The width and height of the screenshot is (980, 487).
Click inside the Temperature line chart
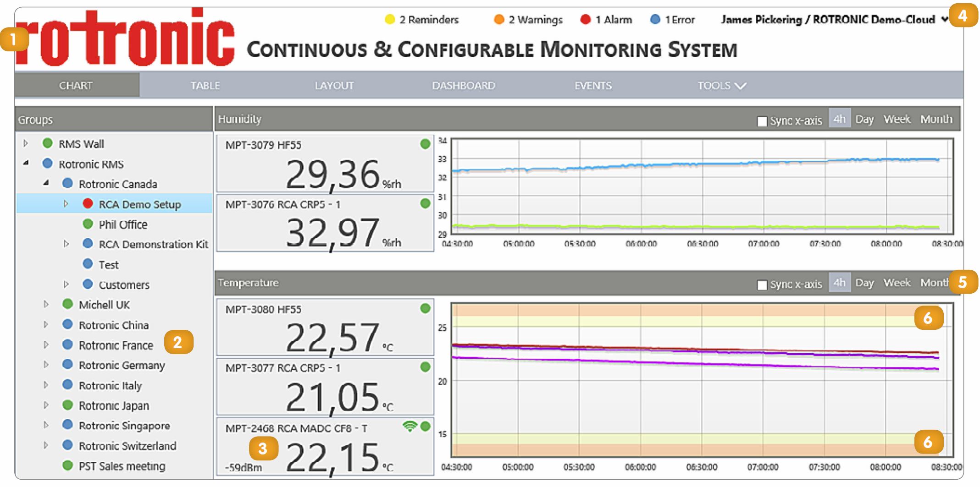[x=702, y=380]
